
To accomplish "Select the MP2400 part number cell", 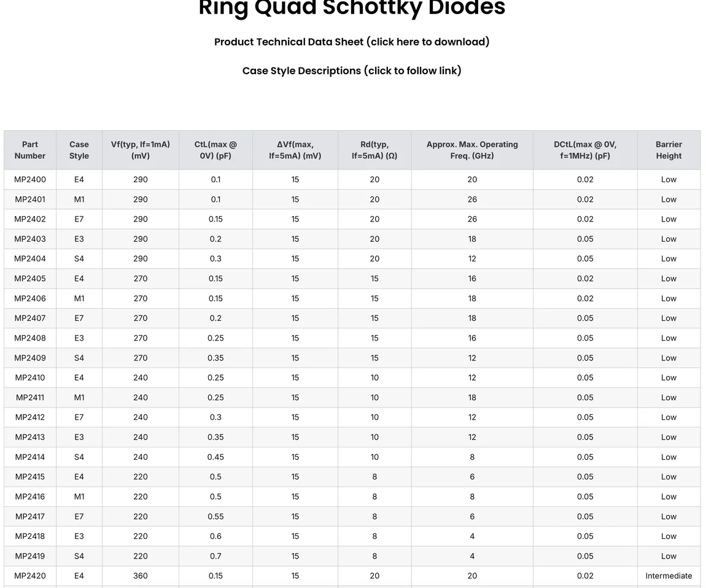I will pos(30,179).
